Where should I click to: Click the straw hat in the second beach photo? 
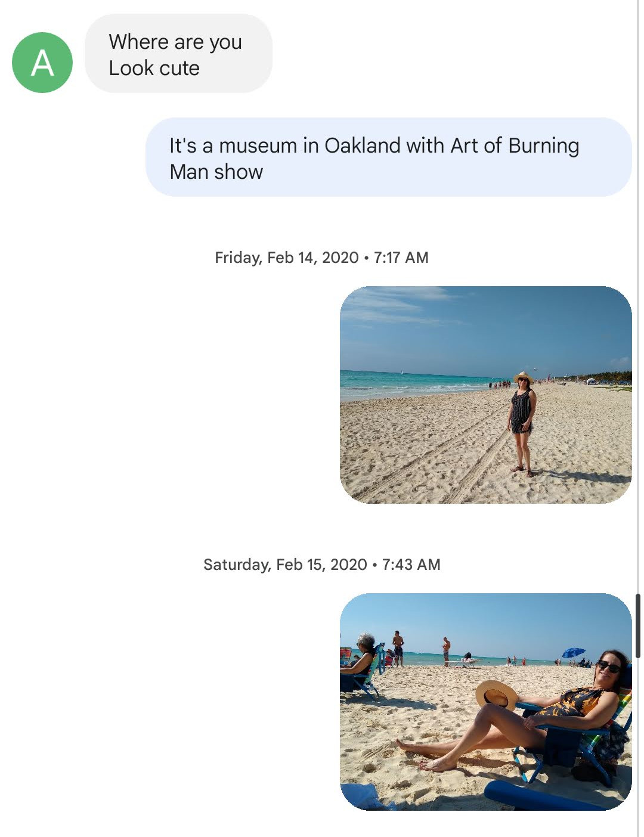point(496,694)
